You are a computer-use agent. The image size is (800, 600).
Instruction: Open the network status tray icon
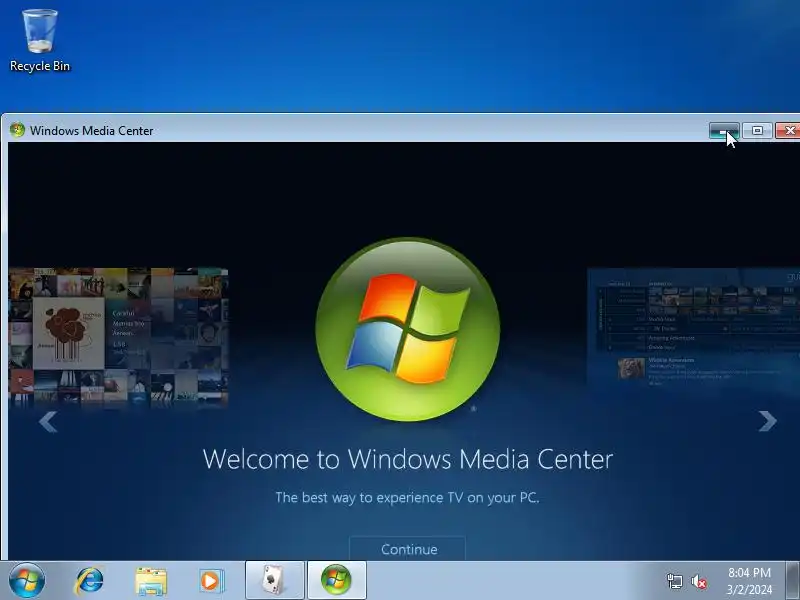pyautogui.click(x=674, y=581)
